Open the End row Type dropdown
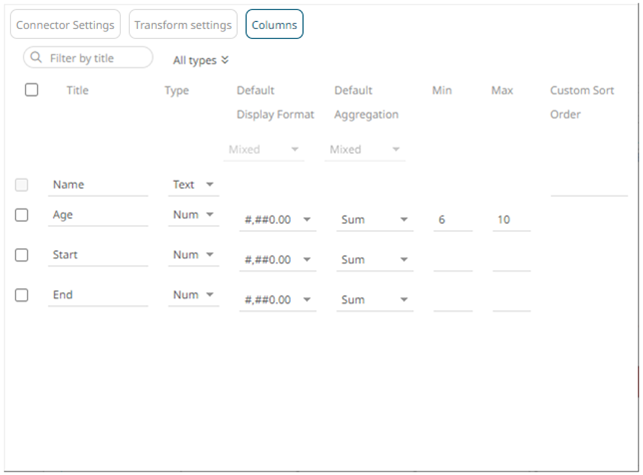The height and width of the screenshot is (475, 643). pos(194,295)
